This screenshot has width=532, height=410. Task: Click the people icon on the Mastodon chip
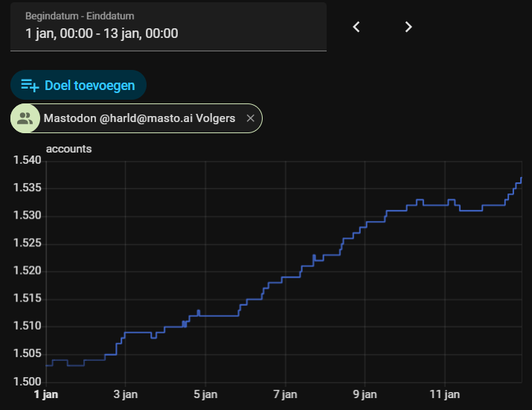(25, 118)
